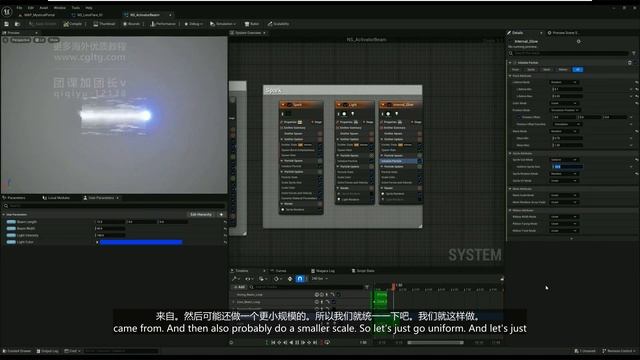Screen dimensions: 640x360
Task: Click the Save asset toolbar icon
Action: tap(7, 24)
